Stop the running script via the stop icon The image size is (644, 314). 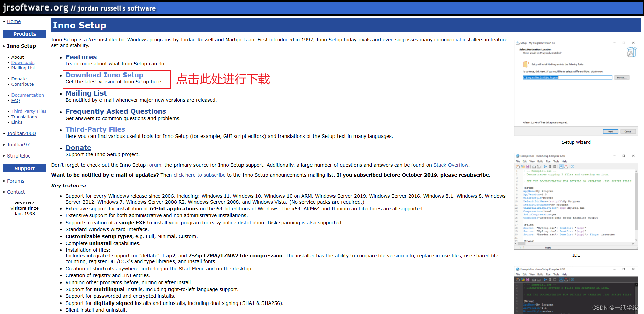555,167
